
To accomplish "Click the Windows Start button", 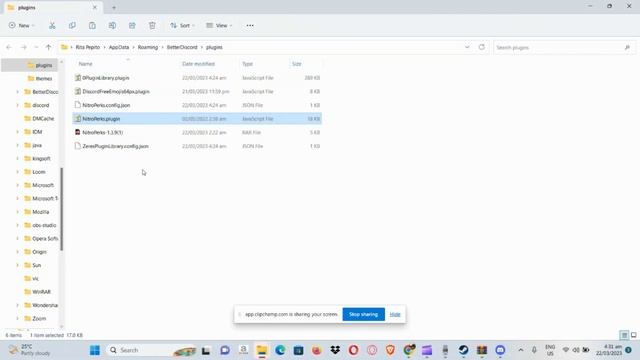I will tap(95, 350).
